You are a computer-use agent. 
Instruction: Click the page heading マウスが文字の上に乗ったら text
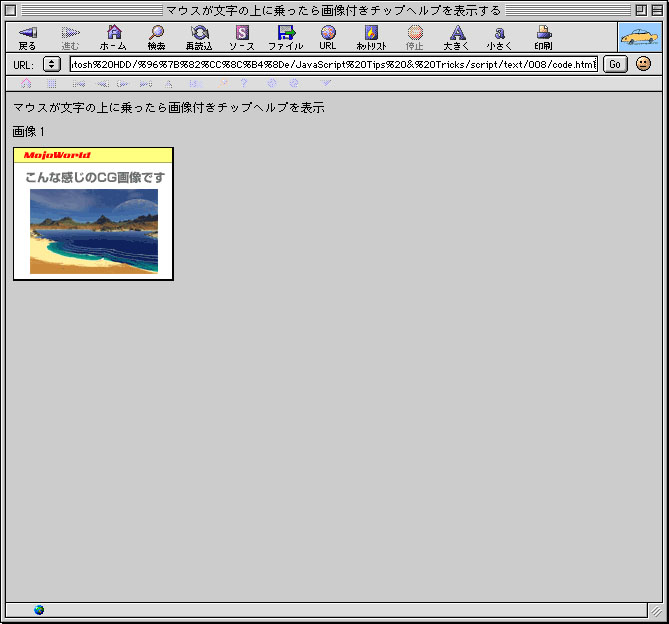169,107
